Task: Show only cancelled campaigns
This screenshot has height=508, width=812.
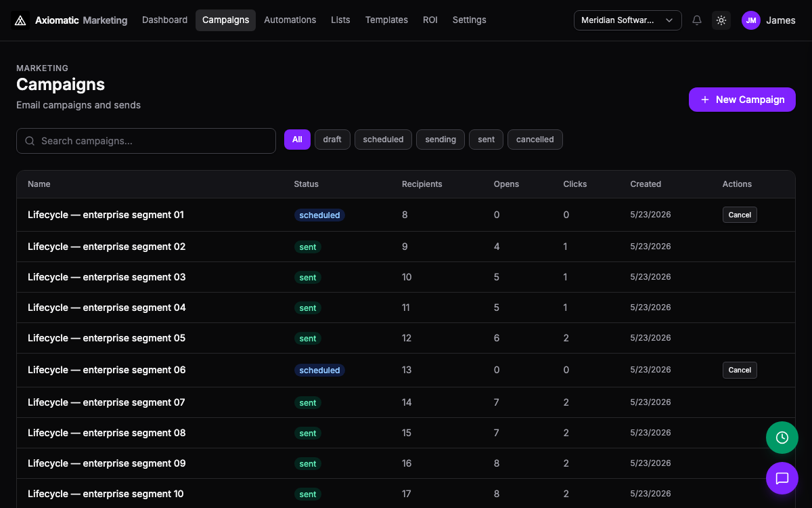Action: pos(535,140)
